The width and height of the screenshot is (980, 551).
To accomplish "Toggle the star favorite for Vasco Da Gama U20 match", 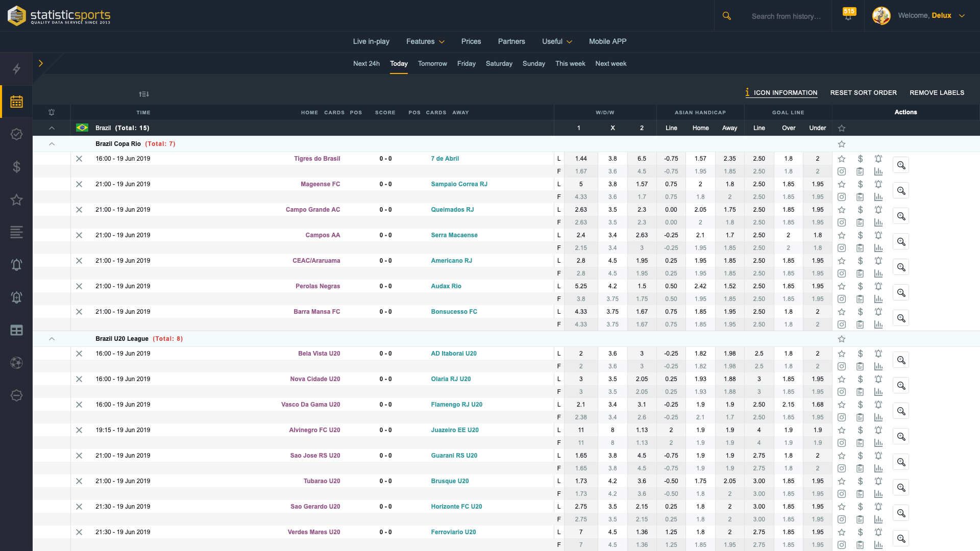I will 841,405.
